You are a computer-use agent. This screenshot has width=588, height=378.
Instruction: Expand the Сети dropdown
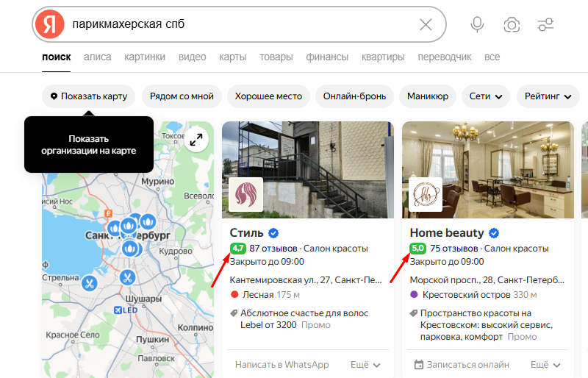tap(486, 96)
